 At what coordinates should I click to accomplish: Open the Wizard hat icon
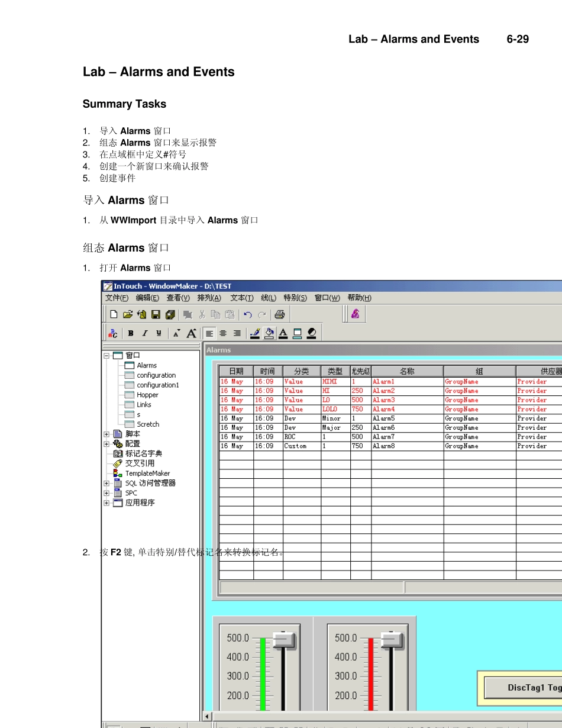click(x=355, y=314)
